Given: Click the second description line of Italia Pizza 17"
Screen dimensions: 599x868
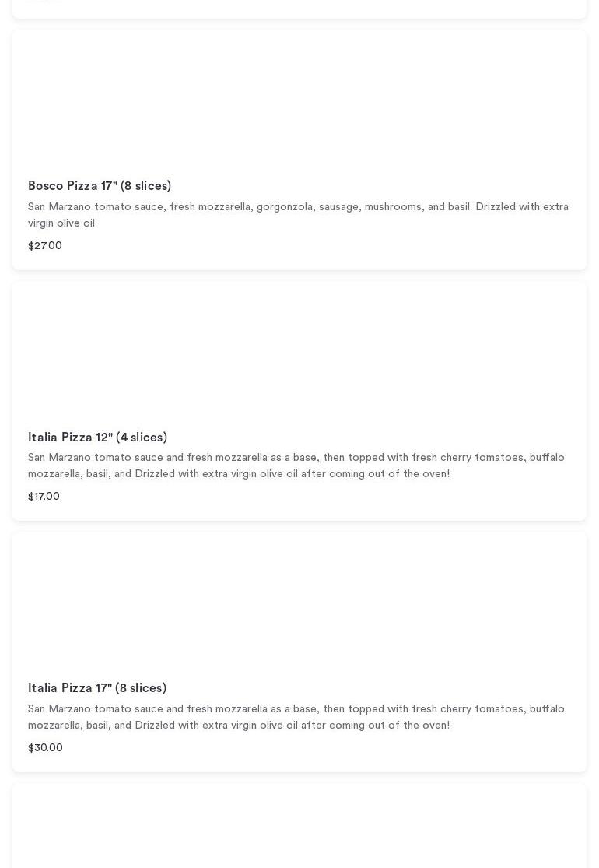Looking at the screenshot, I should tap(239, 726).
